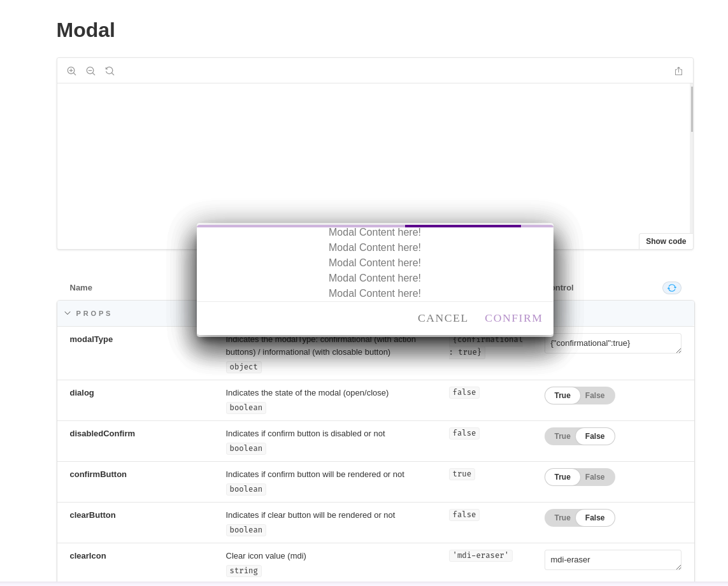
Task: Click the 'dialog' prop name
Action: point(82,393)
